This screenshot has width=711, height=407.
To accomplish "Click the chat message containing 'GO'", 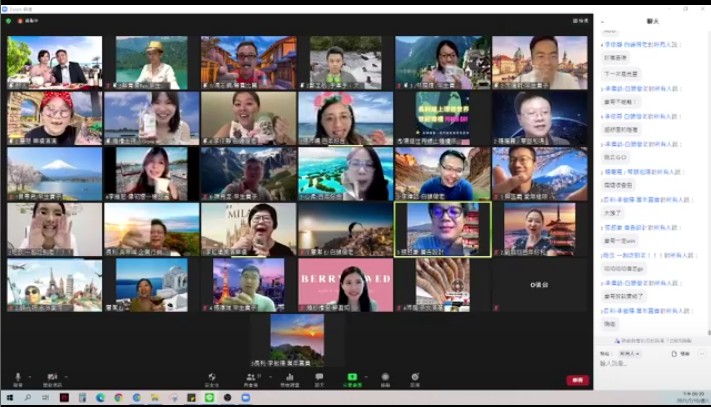I will click(615, 157).
